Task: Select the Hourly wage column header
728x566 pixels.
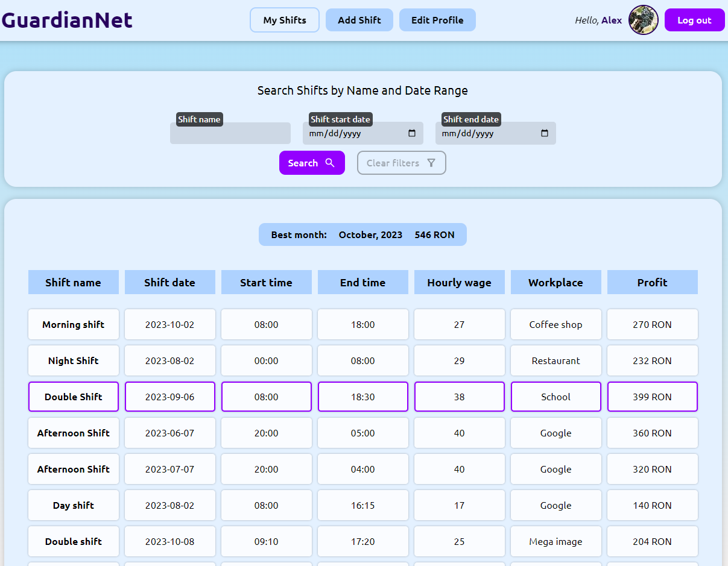Action: [459, 282]
